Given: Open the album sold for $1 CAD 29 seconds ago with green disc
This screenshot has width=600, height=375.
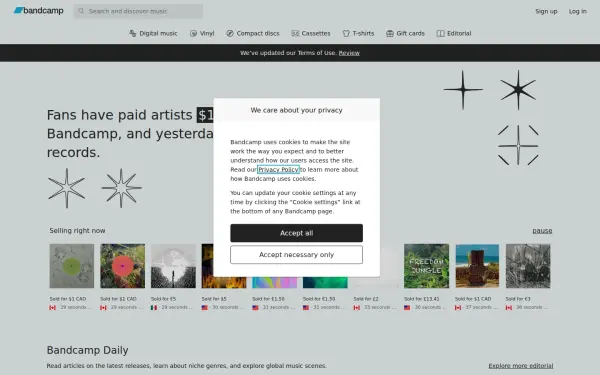Looking at the screenshot, I should coord(72,266).
